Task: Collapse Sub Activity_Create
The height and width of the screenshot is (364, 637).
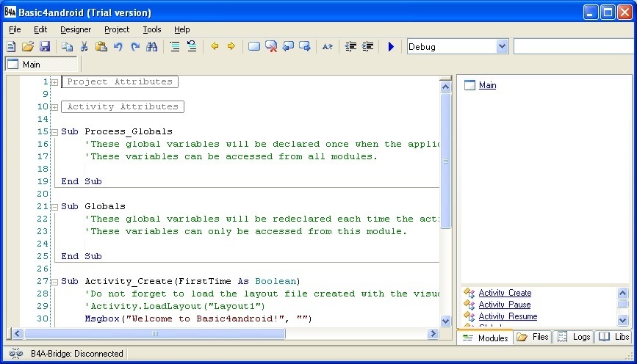Action: point(55,282)
